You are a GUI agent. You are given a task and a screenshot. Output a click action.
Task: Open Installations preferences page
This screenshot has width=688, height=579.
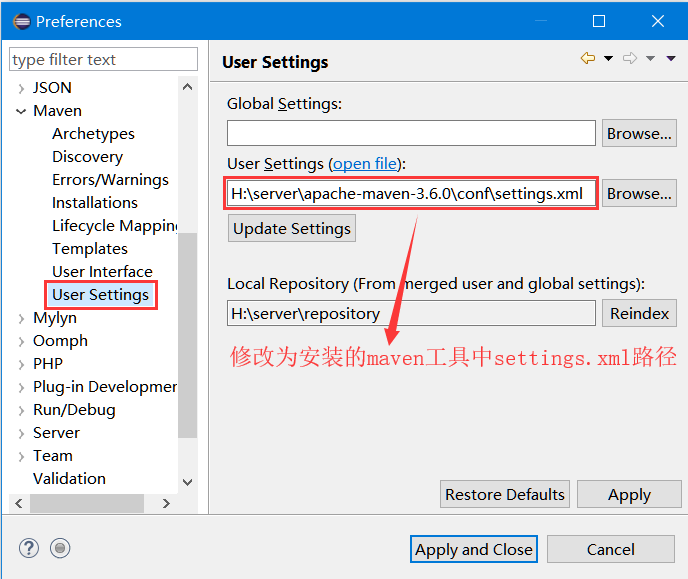coord(95,203)
